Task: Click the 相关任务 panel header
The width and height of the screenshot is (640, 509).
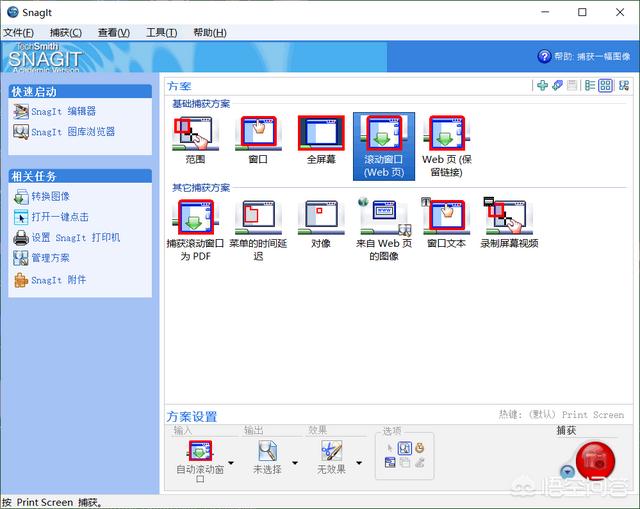Action: tap(80, 176)
